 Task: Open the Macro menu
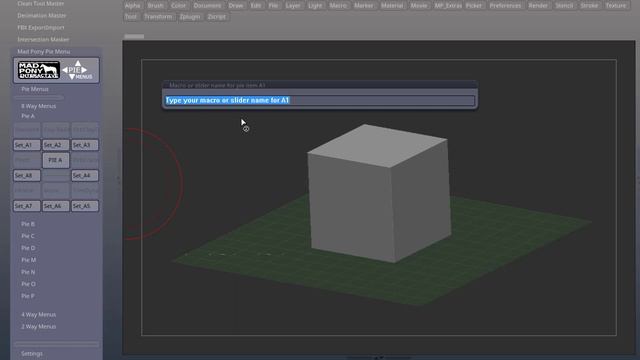[x=338, y=6]
